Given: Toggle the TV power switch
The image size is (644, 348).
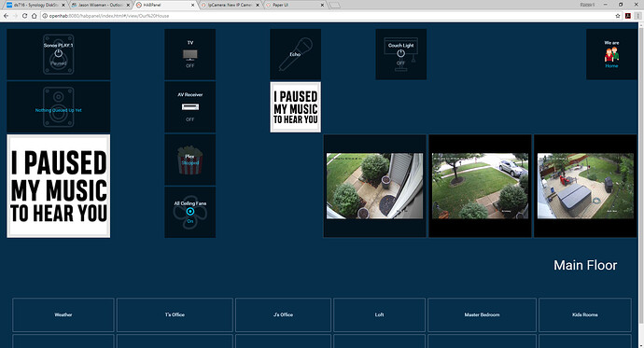Looking at the screenshot, I should coord(189,54).
